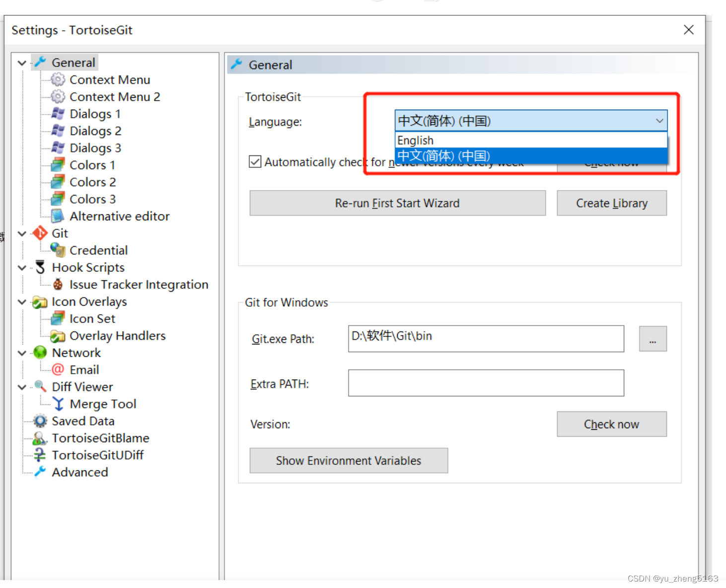This screenshot has width=726, height=588.
Task: Select the Advanced settings page
Action: pyautogui.click(x=80, y=472)
